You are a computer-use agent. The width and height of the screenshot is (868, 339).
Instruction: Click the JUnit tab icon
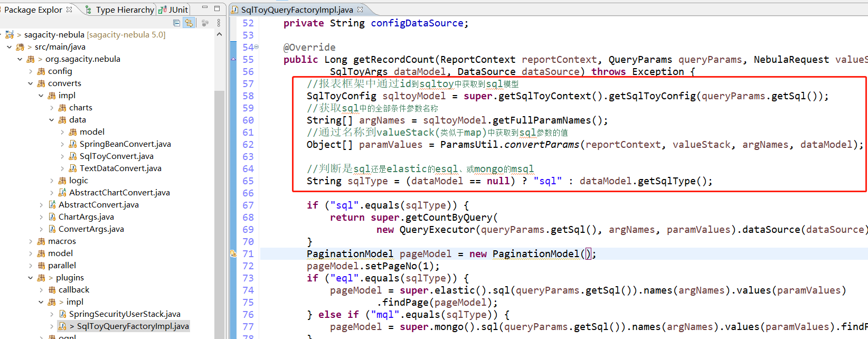(x=163, y=10)
